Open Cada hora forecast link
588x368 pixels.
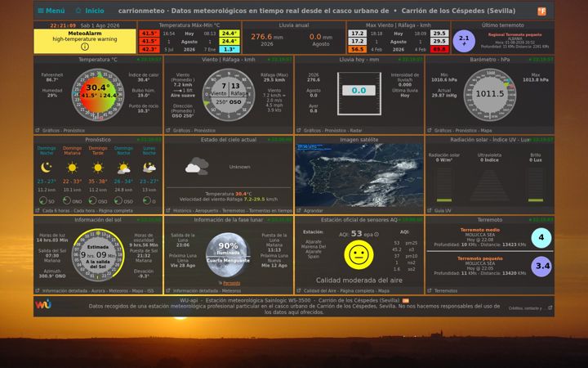click(85, 211)
